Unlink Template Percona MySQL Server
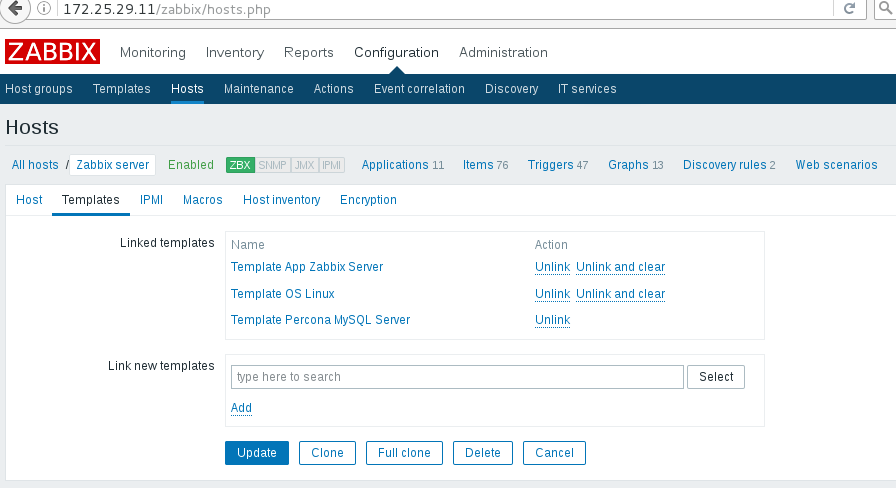 [553, 320]
